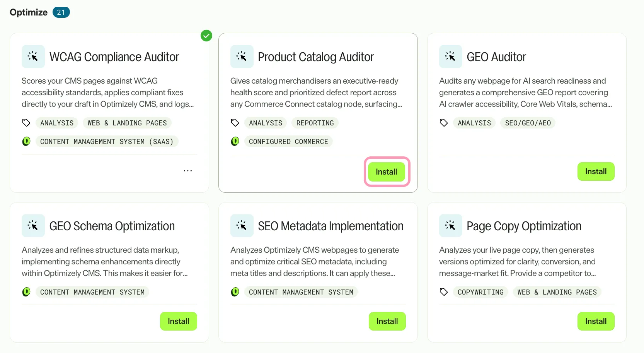
Task: Install the Page Copy Optimization agent
Action: point(596,321)
